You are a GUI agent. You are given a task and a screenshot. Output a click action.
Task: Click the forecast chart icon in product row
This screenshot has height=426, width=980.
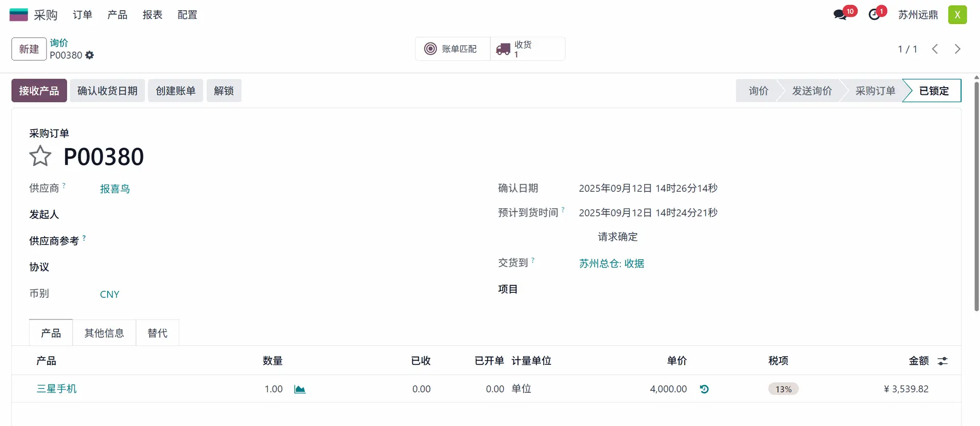300,389
